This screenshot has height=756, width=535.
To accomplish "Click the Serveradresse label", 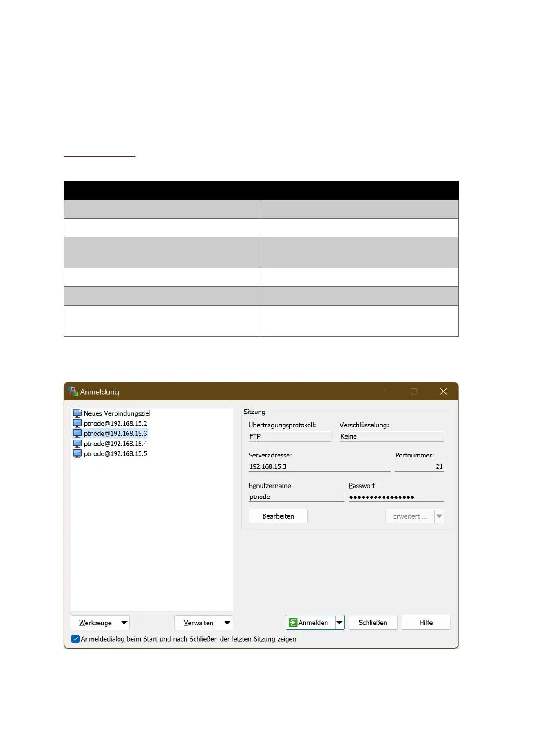I will [x=270, y=455].
